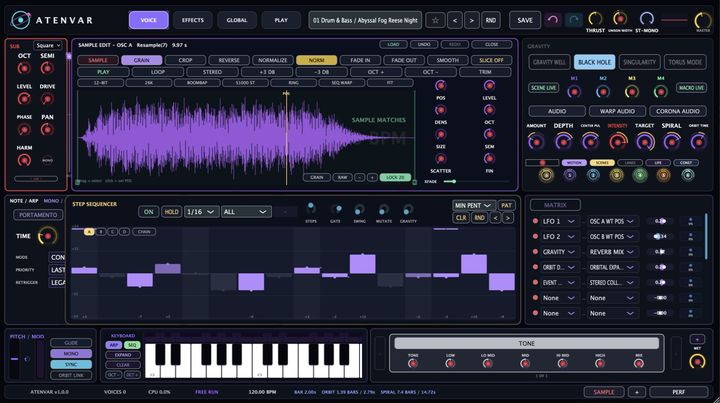This screenshot has width=720, height=403.
Task: Switch to the VOICE tab
Action: pyautogui.click(x=148, y=20)
